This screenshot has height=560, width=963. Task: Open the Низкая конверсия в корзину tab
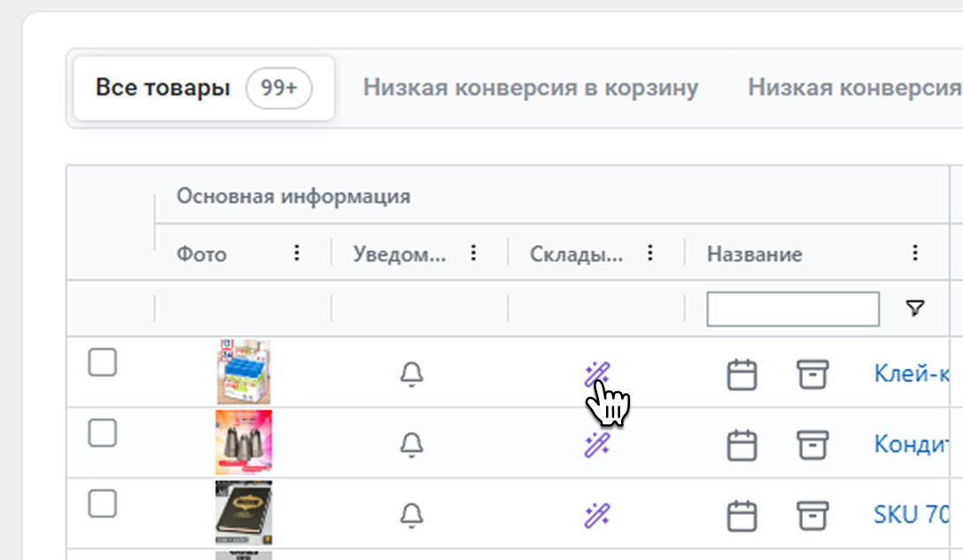pos(531,88)
